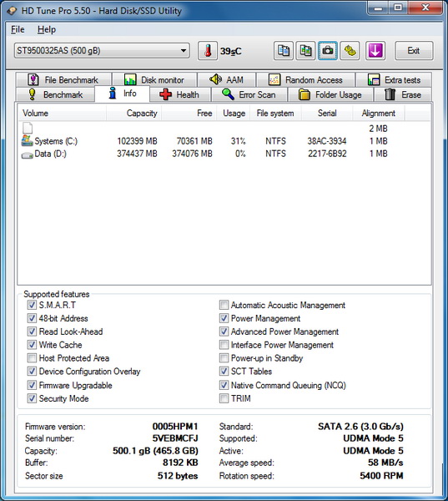Click the Exit button
Viewport: 448px width, 501px height.
click(414, 50)
